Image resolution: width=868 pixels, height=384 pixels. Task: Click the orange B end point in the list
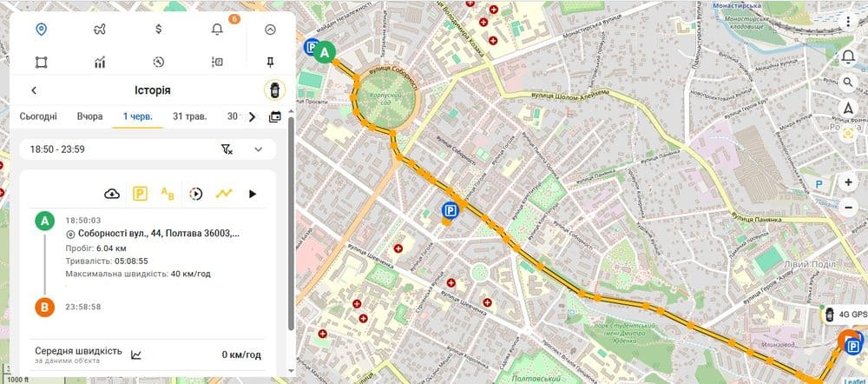tap(45, 307)
